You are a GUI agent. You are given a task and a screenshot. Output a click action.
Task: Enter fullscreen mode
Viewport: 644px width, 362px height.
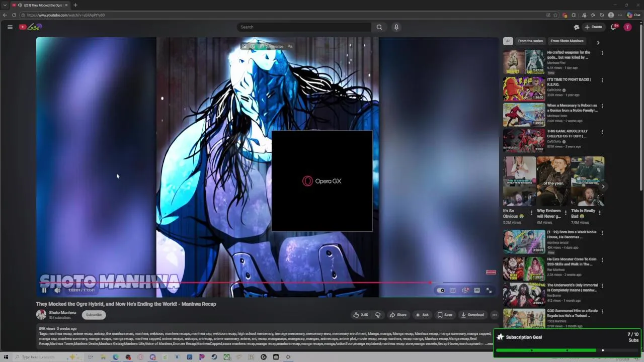(489, 290)
